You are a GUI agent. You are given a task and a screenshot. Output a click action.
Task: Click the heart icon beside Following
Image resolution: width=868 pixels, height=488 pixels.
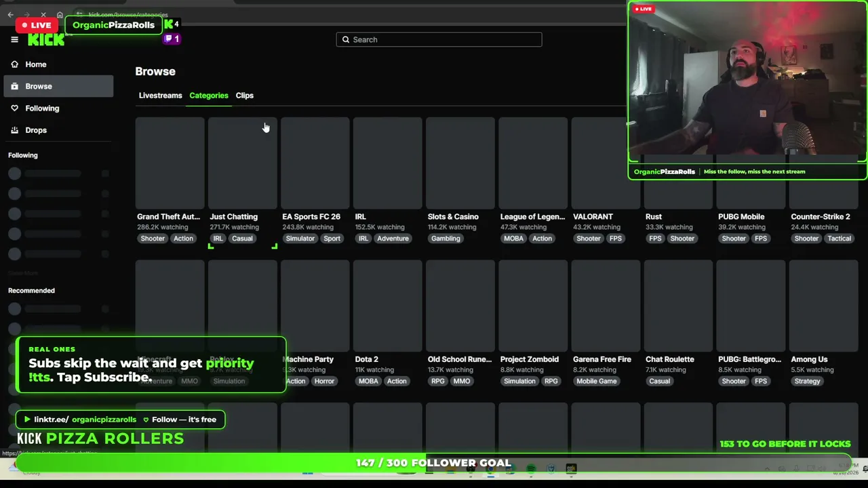tap(14, 108)
